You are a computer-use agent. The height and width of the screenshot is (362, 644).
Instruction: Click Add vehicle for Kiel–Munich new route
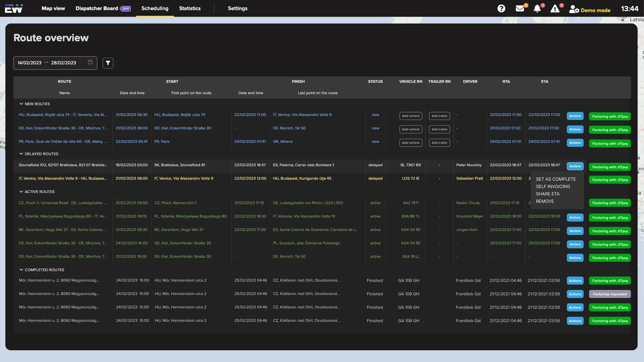tap(411, 129)
